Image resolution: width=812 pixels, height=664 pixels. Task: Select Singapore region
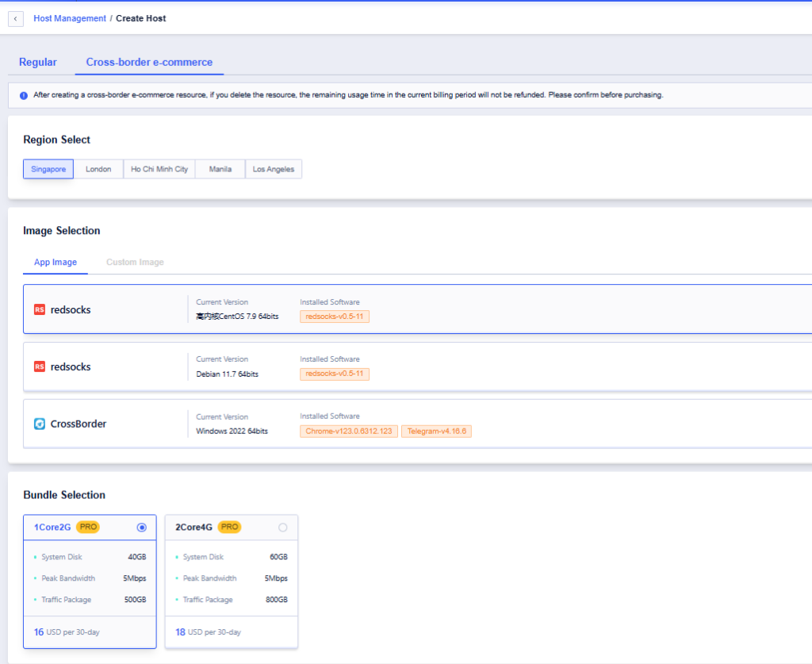tap(48, 169)
